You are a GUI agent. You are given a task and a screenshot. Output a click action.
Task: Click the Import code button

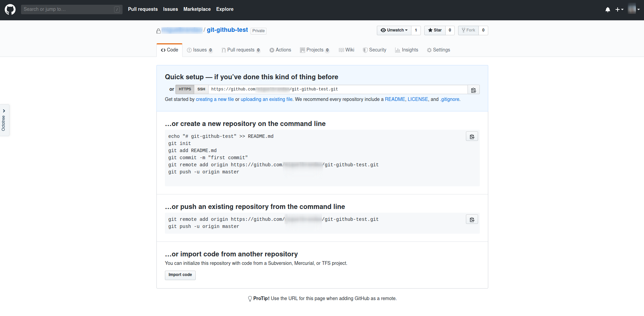(180, 275)
